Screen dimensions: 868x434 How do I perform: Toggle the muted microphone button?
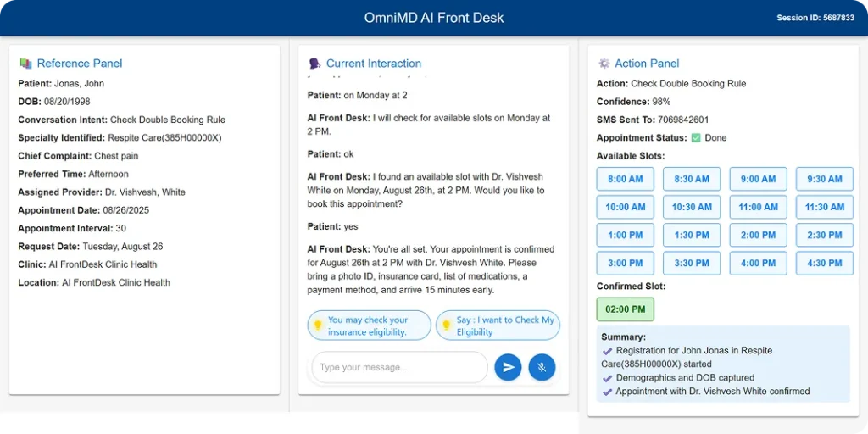coord(542,367)
